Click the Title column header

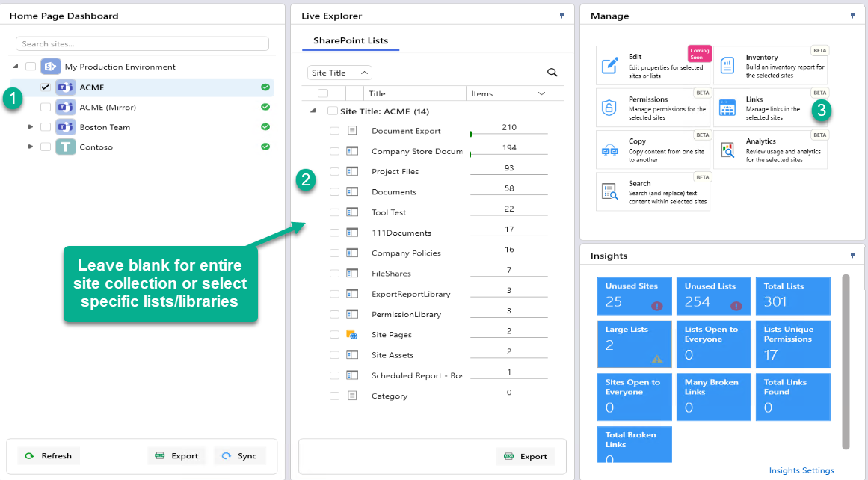point(415,93)
